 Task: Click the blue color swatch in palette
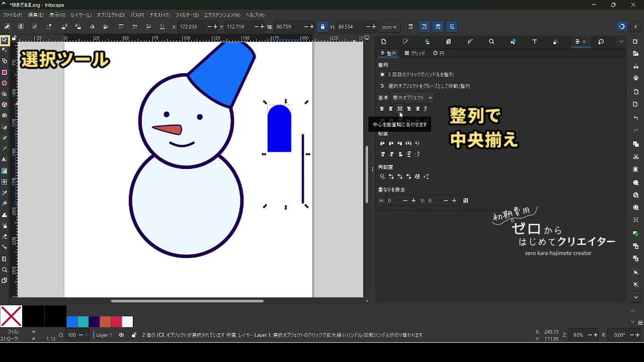(72, 322)
